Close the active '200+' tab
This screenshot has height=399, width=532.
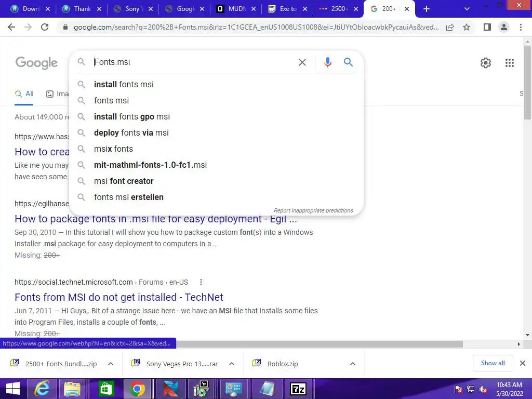click(407, 9)
